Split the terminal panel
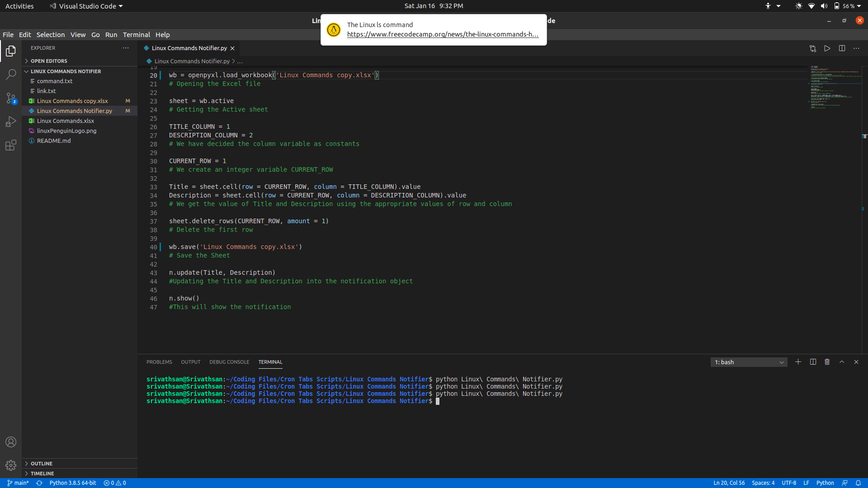868x488 pixels. click(x=813, y=362)
